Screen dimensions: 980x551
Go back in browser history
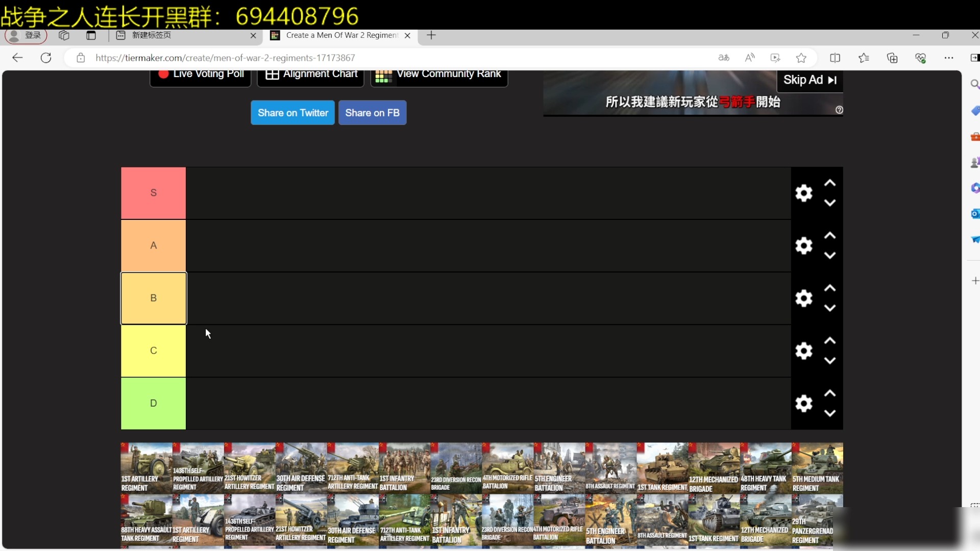click(17, 58)
